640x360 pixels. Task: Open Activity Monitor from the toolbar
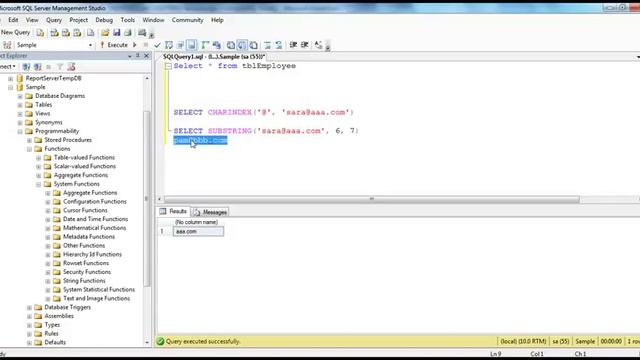[x=142, y=33]
